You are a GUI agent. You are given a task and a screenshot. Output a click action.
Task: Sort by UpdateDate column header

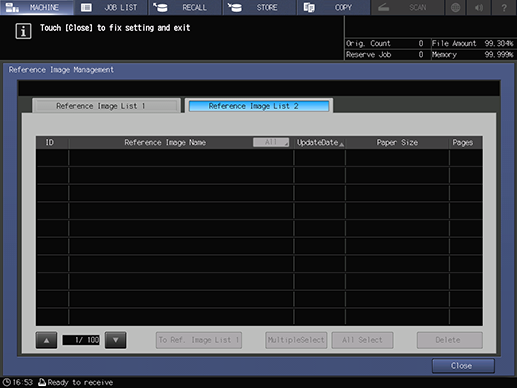[320, 143]
